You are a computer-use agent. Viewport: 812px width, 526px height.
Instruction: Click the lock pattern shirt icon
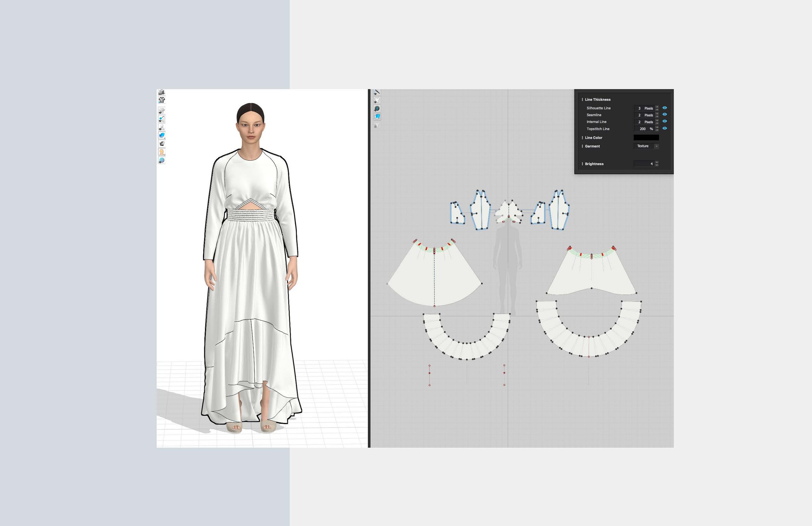(377, 125)
